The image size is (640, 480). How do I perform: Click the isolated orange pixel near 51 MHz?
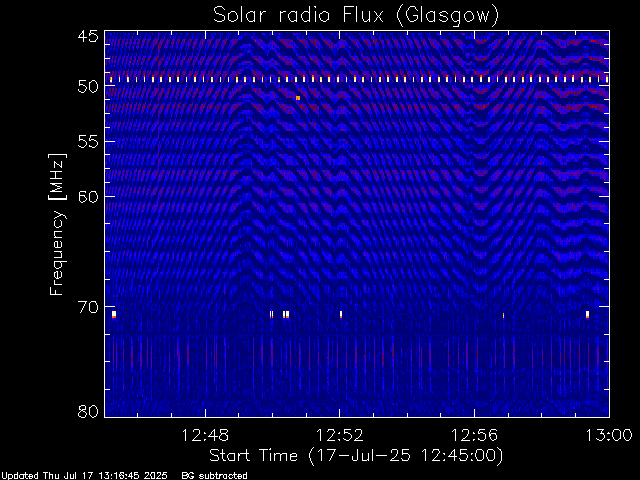298,98
